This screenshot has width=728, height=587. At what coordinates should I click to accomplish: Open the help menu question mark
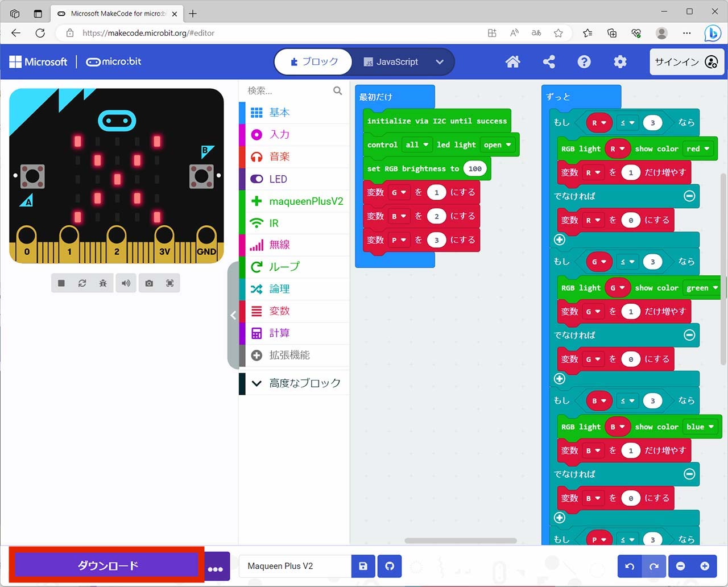click(x=584, y=61)
